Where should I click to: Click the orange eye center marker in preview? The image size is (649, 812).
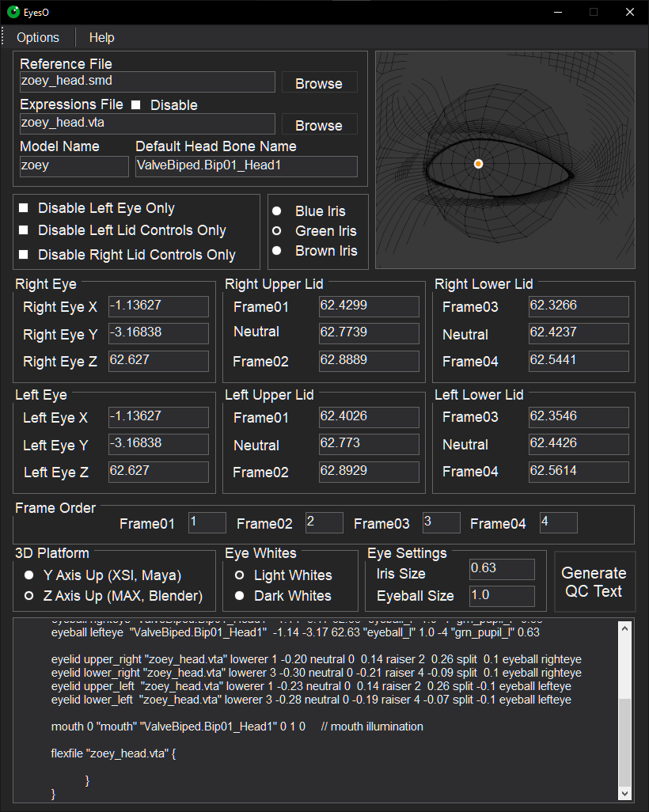coord(479,164)
